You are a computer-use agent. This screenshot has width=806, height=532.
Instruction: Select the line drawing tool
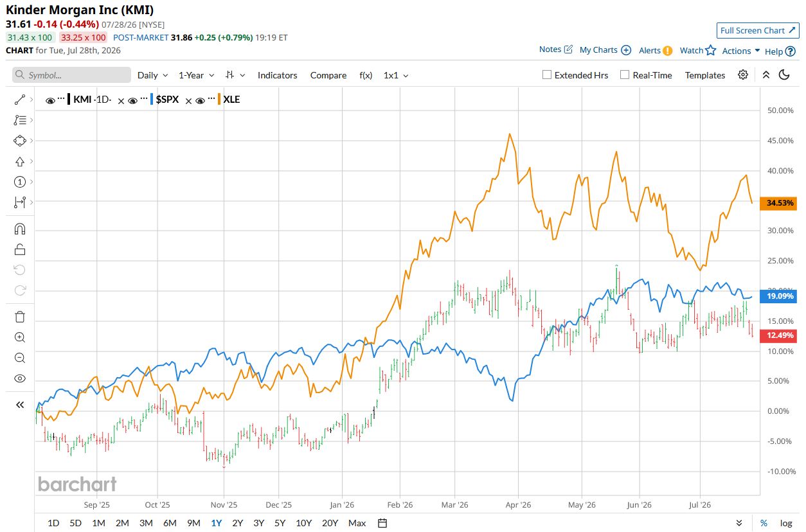coord(19,100)
